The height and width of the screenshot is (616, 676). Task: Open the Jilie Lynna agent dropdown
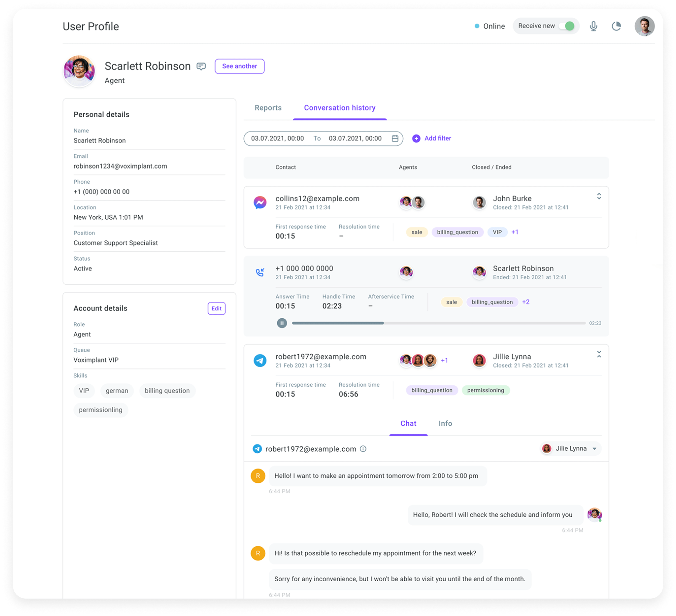[x=570, y=449]
